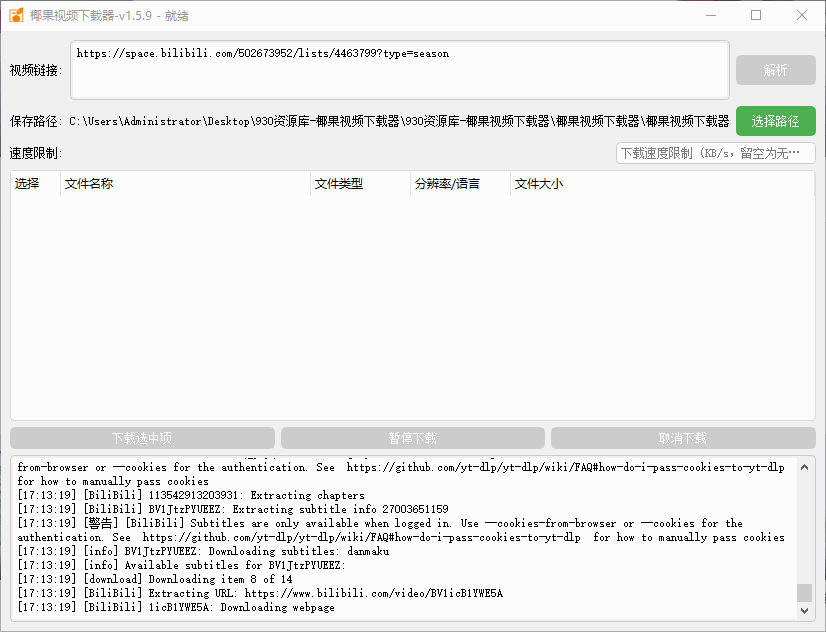This screenshot has width=826, height=632.
Task: Maximize the downloader window
Action: coord(756,15)
